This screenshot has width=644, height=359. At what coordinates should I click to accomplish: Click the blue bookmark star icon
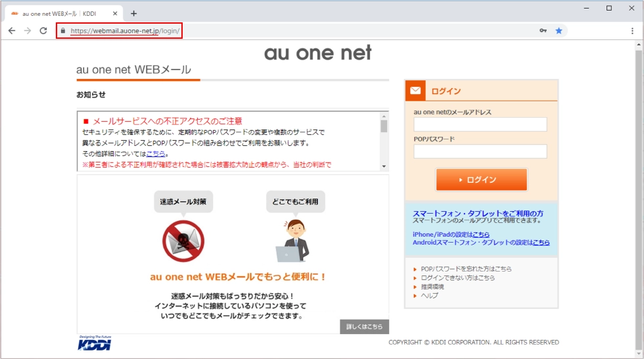[x=559, y=31]
